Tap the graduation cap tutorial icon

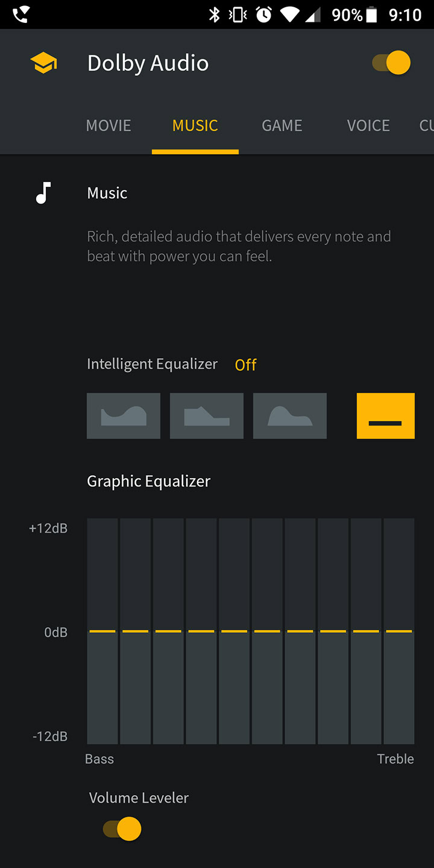(43, 63)
